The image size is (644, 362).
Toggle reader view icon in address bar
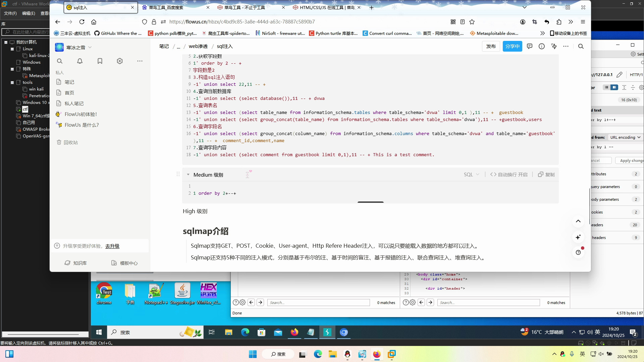click(463, 22)
